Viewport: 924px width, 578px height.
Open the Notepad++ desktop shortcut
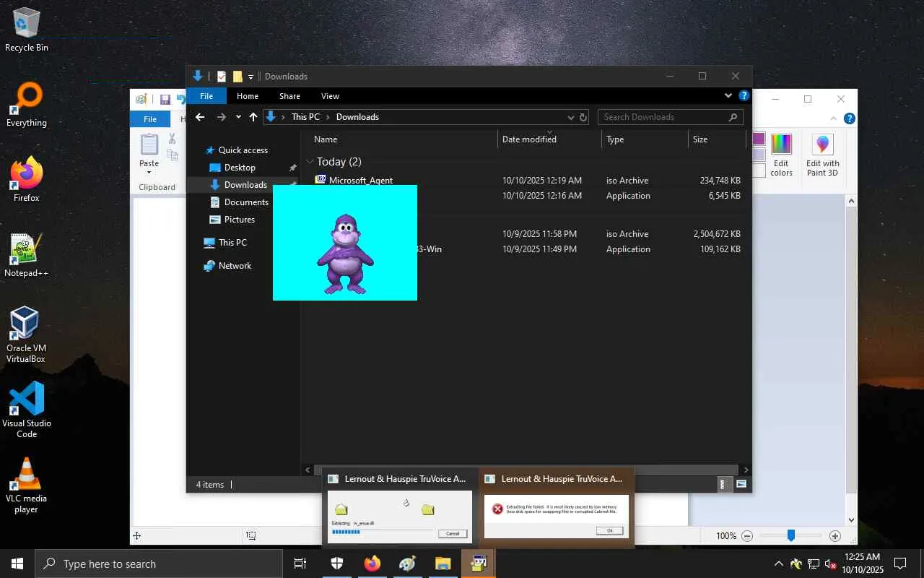(26, 255)
